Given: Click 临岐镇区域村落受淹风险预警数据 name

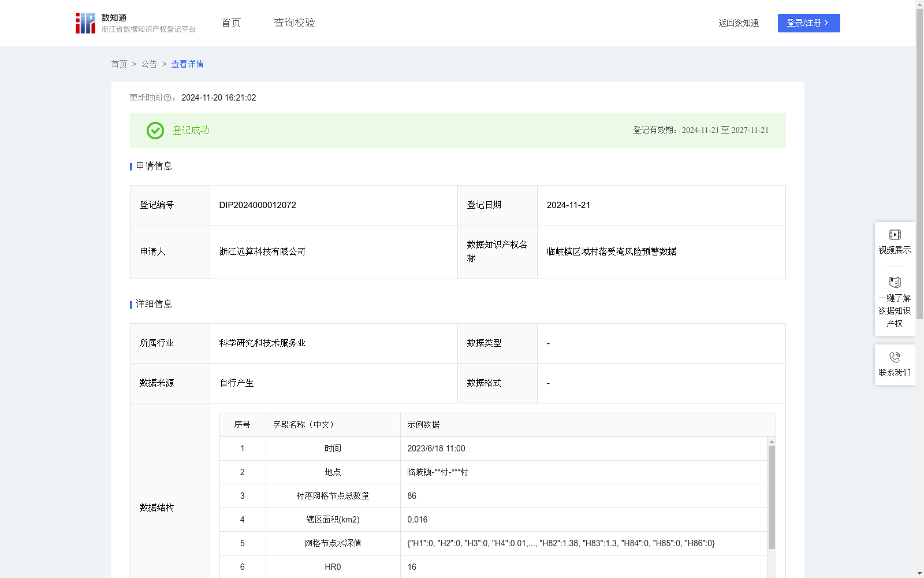Looking at the screenshot, I should coord(612,251).
